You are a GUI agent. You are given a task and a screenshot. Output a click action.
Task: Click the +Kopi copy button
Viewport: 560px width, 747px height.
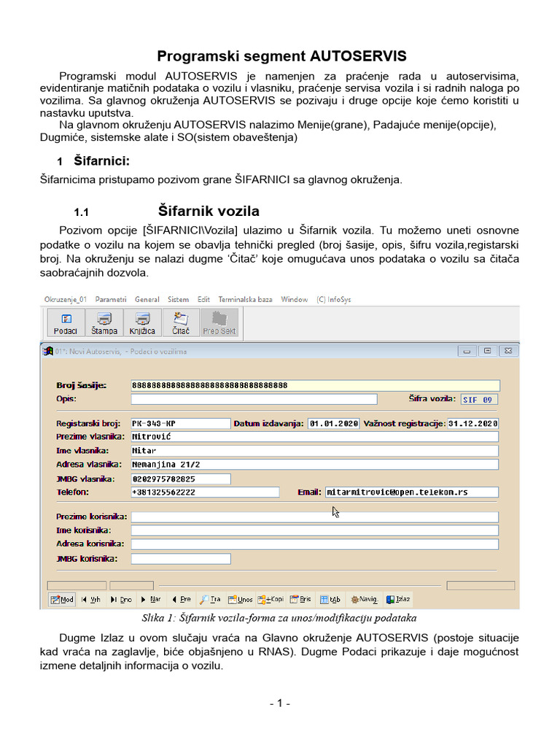coord(271,600)
